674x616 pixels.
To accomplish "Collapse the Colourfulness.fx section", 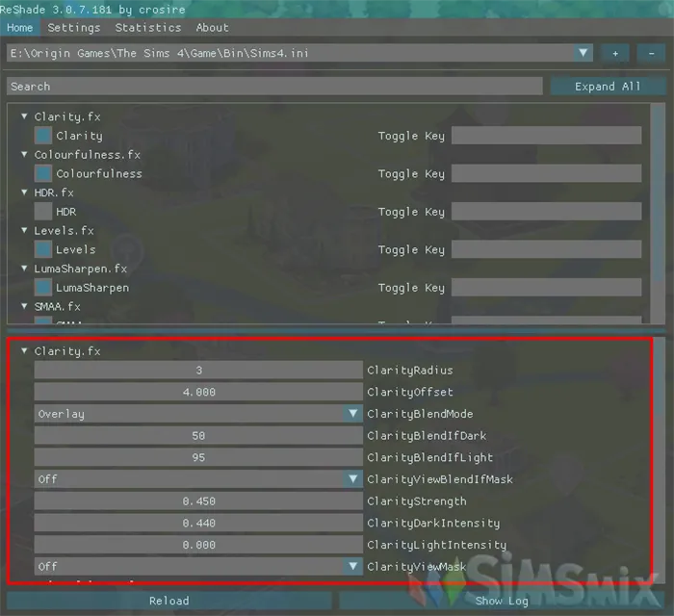I will (24, 154).
